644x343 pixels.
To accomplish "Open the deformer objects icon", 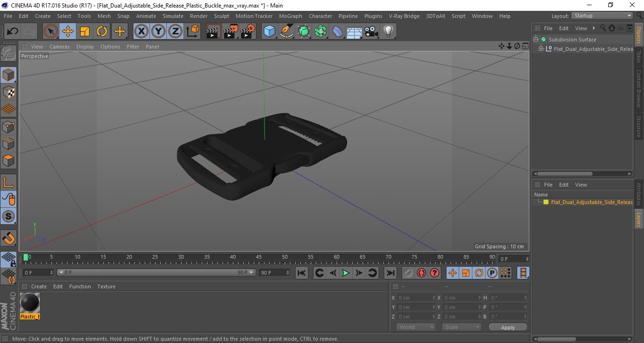I will click(x=338, y=32).
